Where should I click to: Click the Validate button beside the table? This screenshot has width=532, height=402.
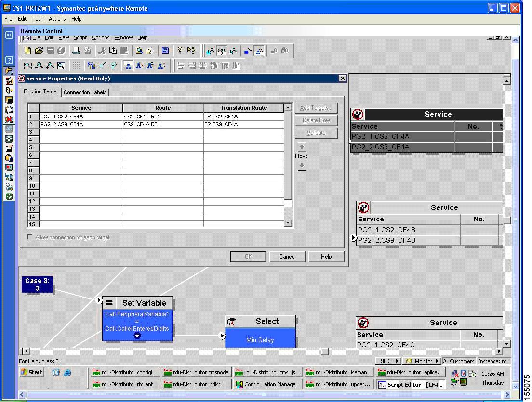(x=316, y=133)
